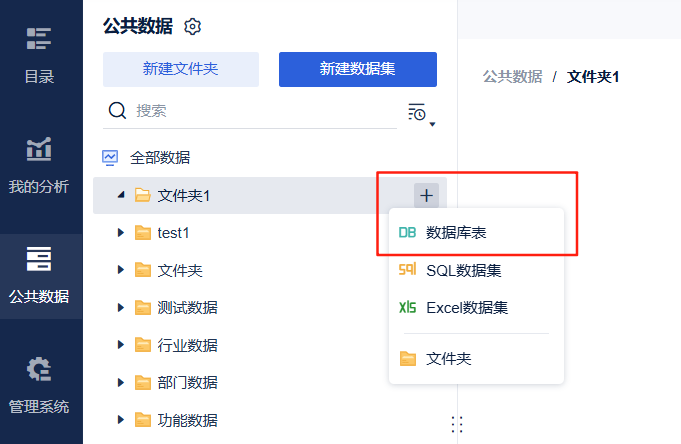
Task: Select Excel数据集 in the popup menu
Action: [466, 307]
